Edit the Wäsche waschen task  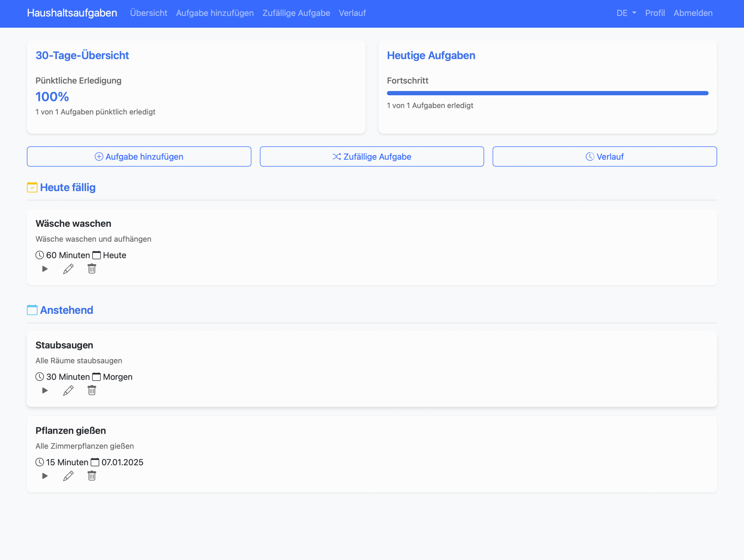[68, 269]
